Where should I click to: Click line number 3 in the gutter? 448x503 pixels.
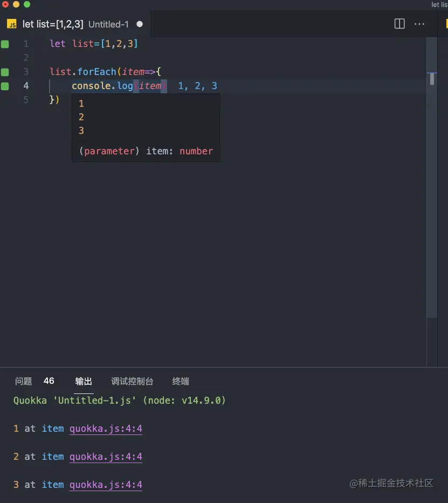pyautogui.click(x=26, y=72)
